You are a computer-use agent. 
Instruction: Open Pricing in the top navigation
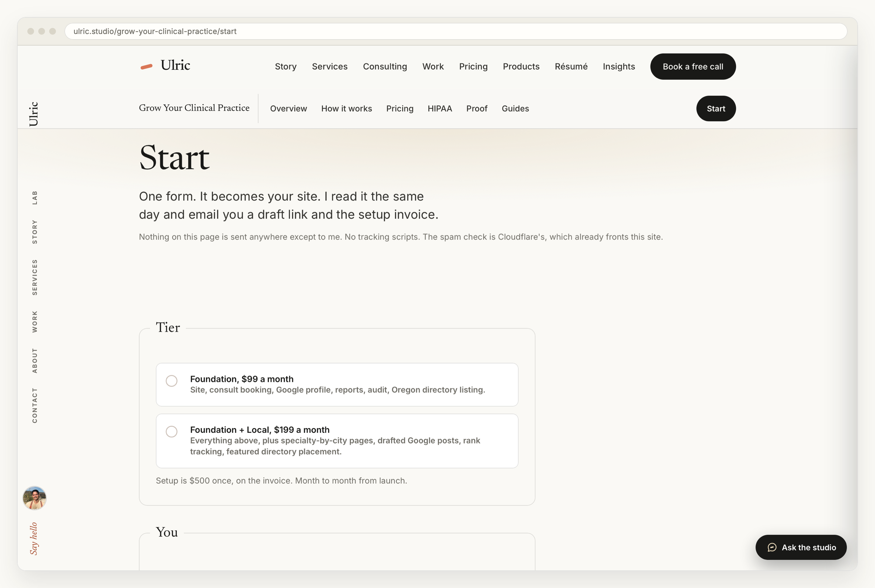coord(473,67)
